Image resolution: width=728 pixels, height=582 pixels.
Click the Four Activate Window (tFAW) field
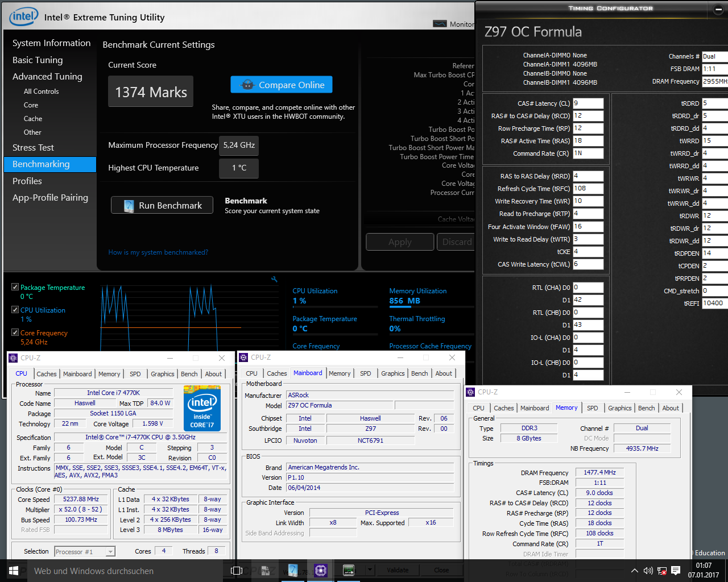click(588, 226)
